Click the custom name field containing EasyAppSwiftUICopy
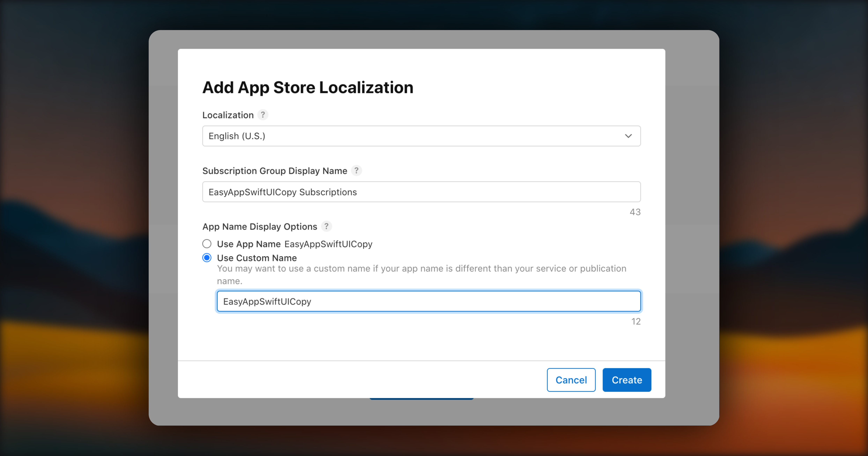This screenshot has width=868, height=456. 428,301
